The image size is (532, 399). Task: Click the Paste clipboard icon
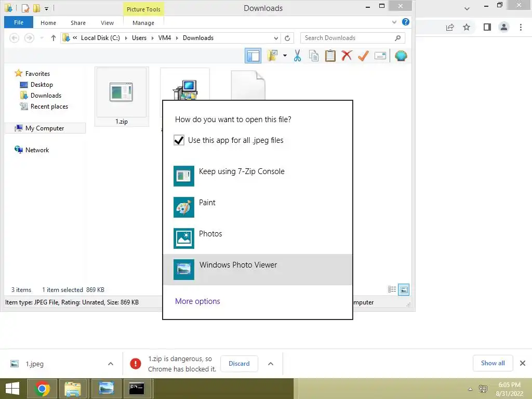click(x=330, y=56)
